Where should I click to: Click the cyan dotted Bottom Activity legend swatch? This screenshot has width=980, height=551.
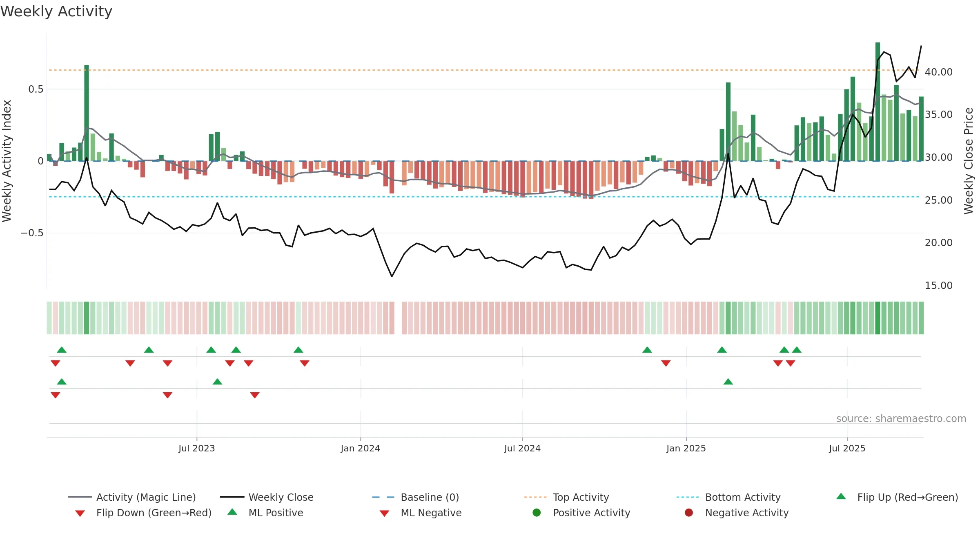tap(688, 497)
